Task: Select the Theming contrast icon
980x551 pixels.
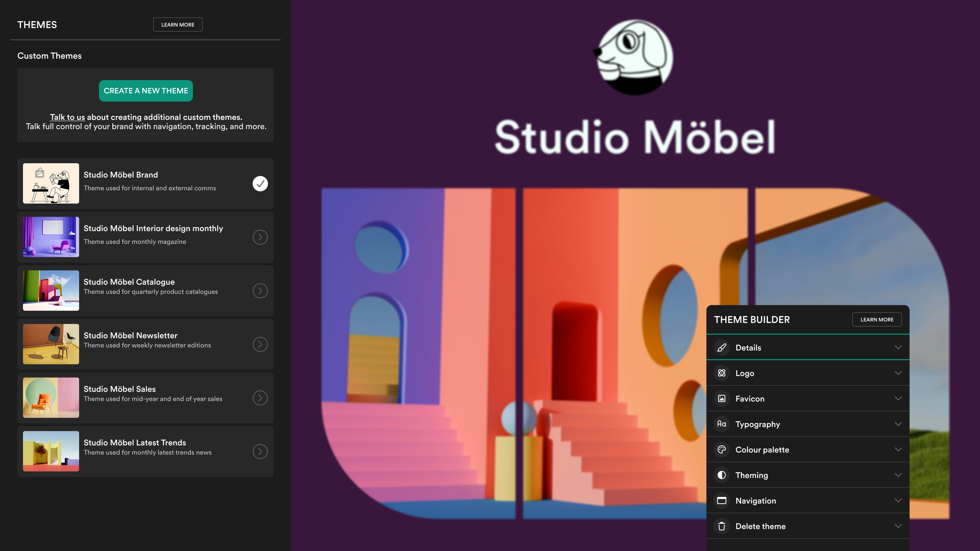Action: (721, 475)
